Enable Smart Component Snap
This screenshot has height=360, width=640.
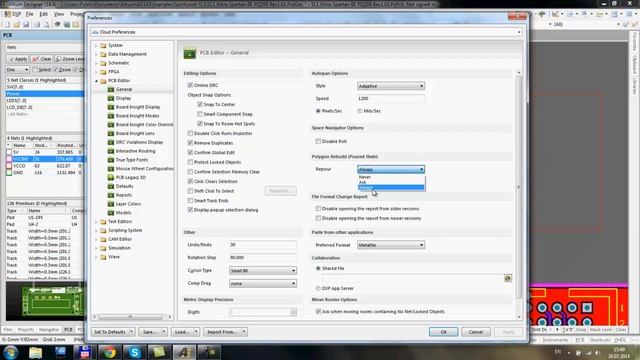200,114
